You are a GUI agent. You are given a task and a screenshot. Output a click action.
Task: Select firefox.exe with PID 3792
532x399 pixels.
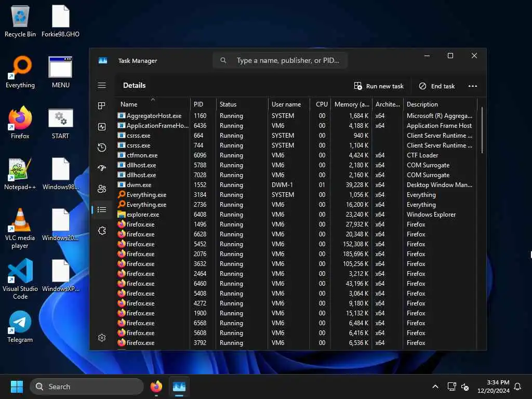tap(297, 343)
